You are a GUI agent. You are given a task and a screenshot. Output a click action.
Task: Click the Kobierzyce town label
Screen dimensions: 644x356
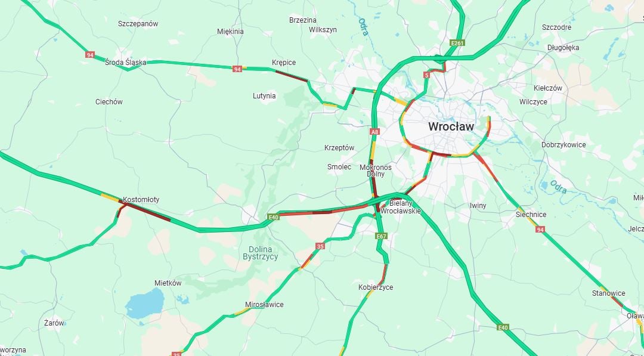tap(376, 287)
